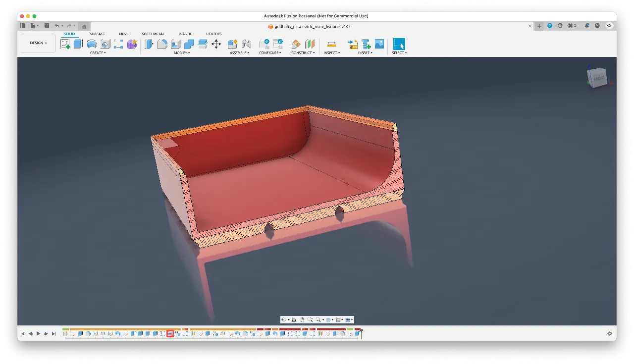Activate the Extrude tool
634x364 pixels.
click(78, 44)
